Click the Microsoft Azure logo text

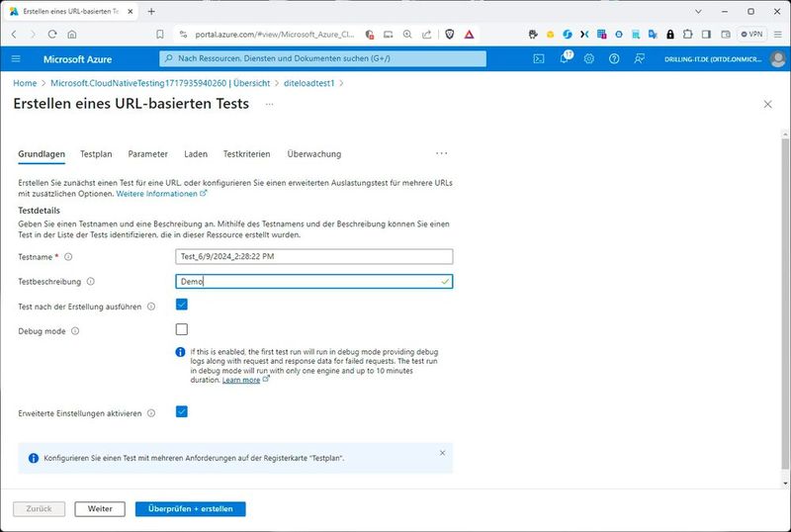point(77,59)
